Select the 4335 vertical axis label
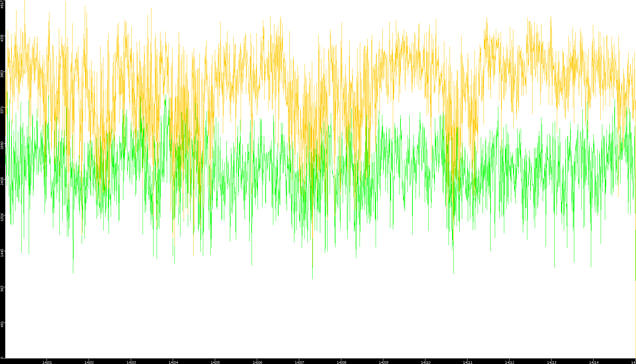The width and height of the screenshot is (636, 364). 2,38
